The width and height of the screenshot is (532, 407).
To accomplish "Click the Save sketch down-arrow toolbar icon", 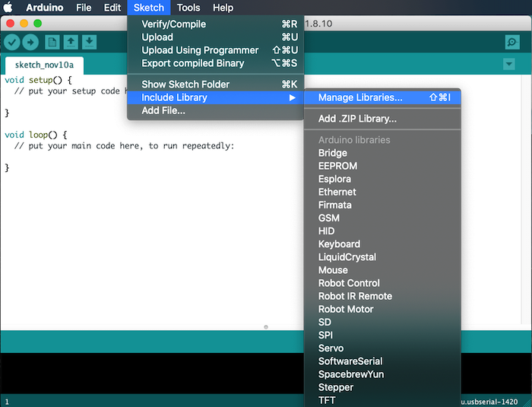I will 89,43.
